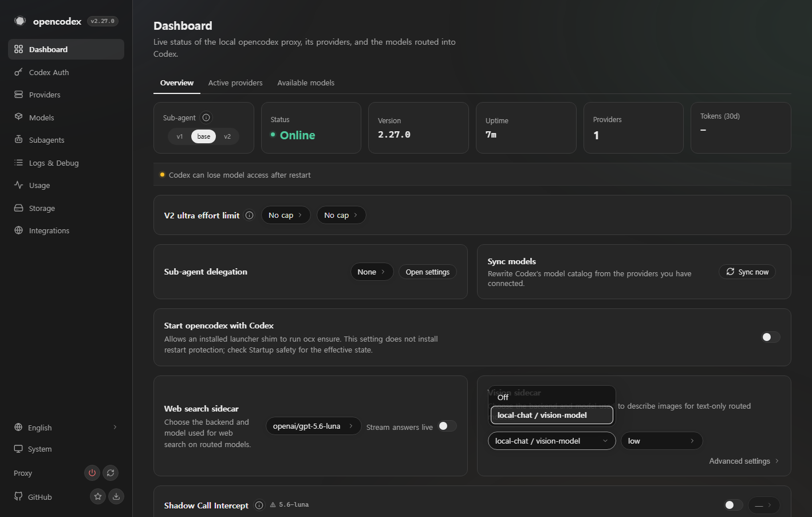This screenshot has height=517, width=812.
Task: Open the left No cap dropdown
Action: (286, 216)
